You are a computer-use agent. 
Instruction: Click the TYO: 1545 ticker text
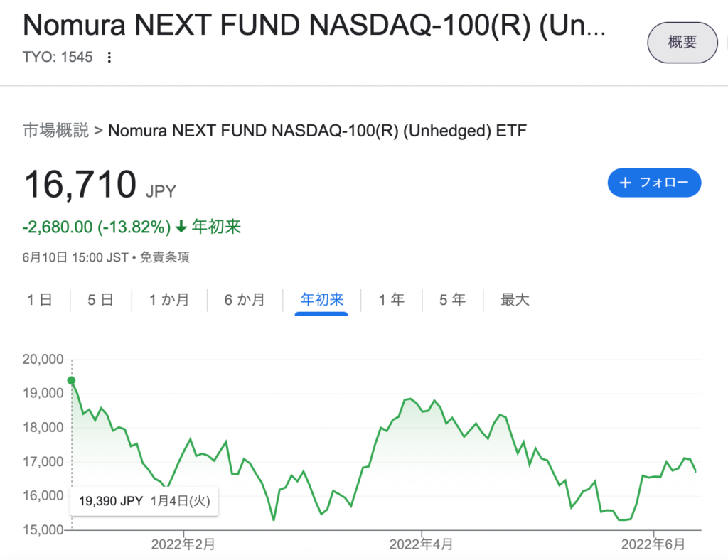pos(58,57)
